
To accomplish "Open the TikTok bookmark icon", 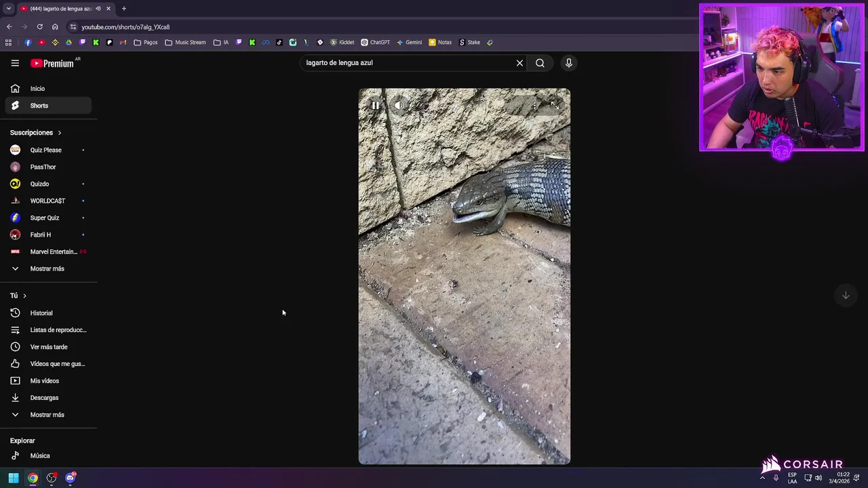I will [x=279, y=42].
